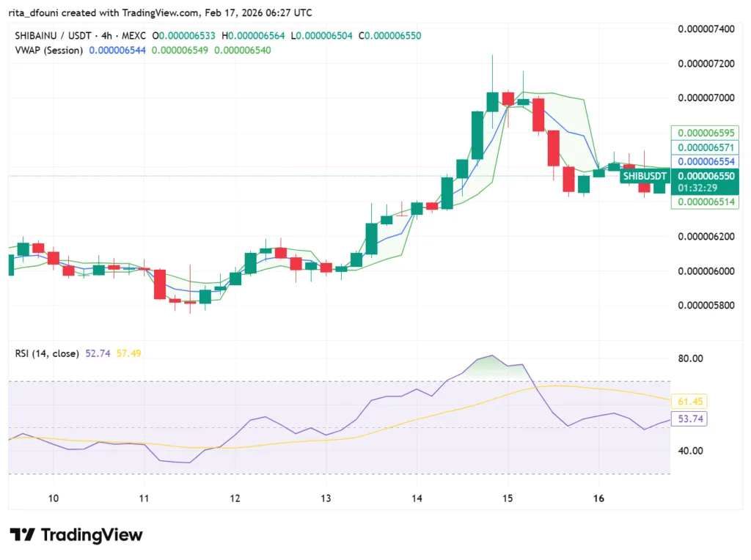Select the SHIBAINU / USDT symbol legend
Screen dimensions: 751x560
(x=51, y=35)
